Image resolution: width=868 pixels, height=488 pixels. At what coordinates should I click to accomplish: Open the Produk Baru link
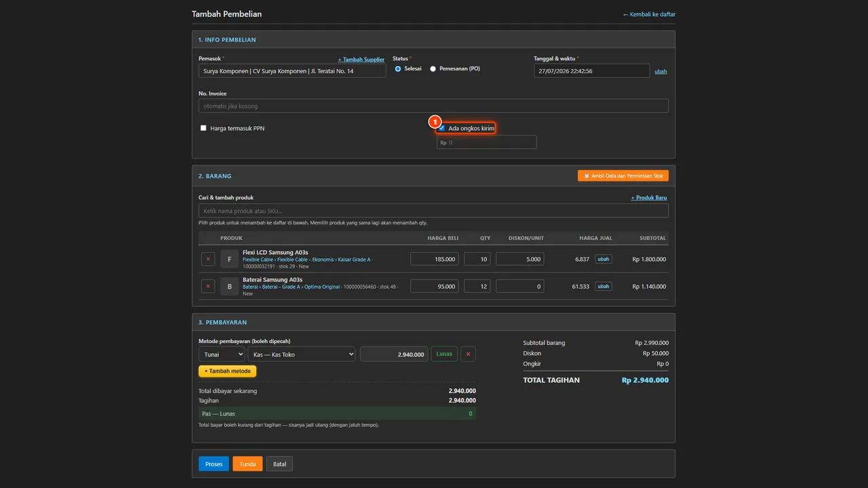click(x=649, y=198)
